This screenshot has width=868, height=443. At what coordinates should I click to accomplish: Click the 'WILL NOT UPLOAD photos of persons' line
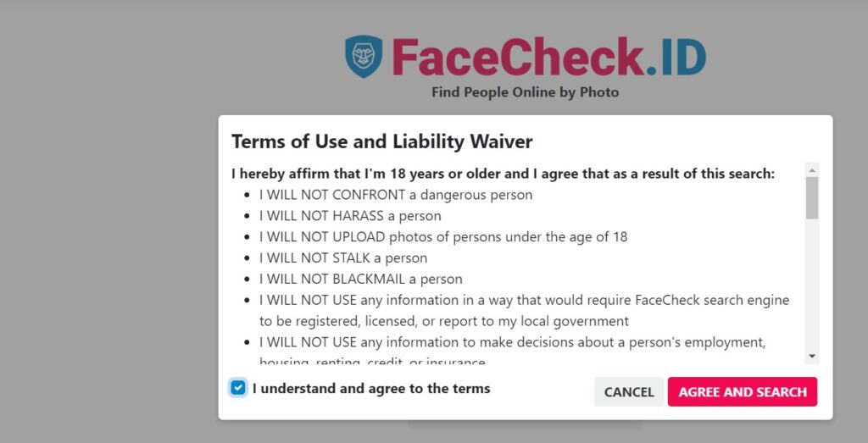pos(443,236)
